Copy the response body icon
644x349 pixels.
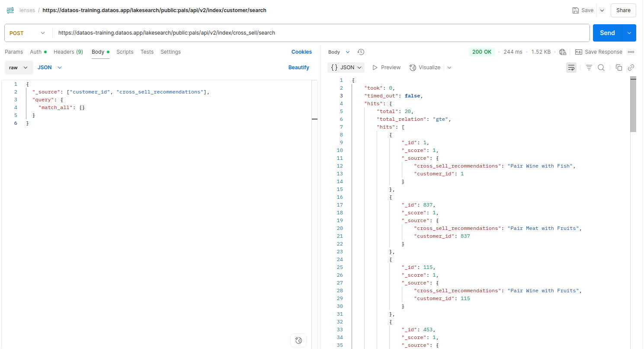pyautogui.click(x=619, y=68)
